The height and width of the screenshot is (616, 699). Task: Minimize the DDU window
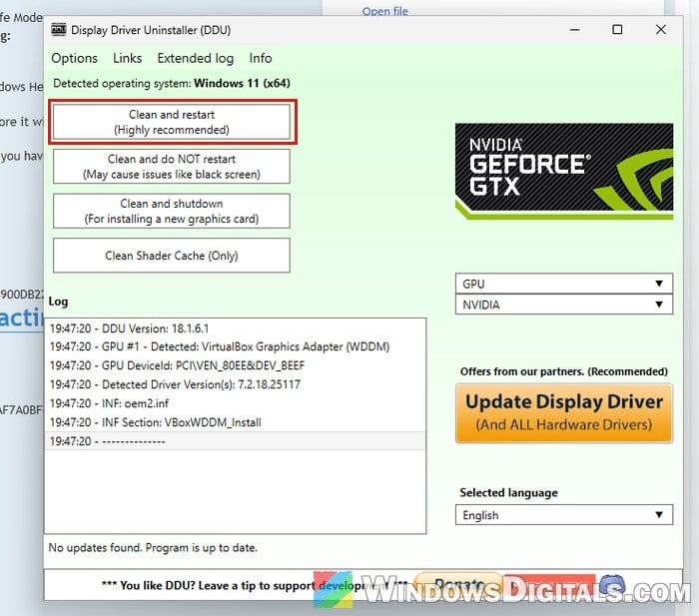click(x=574, y=30)
